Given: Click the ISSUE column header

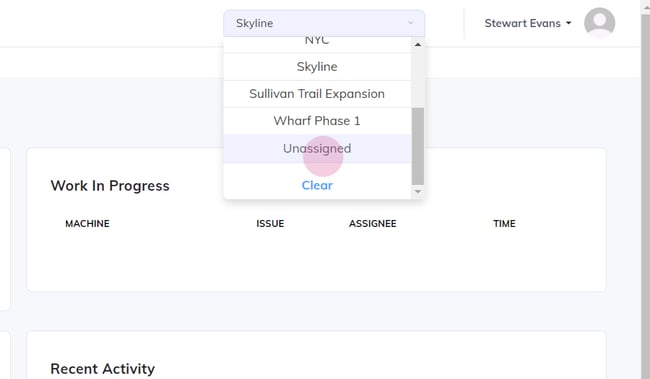Looking at the screenshot, I should click(270, 224).
